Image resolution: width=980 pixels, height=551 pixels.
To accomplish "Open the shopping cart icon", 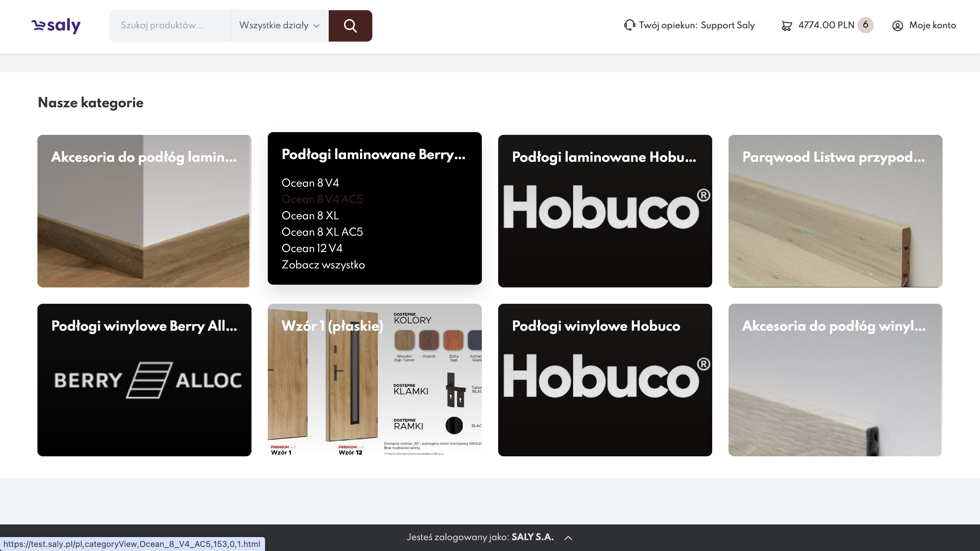I will 786,26.
